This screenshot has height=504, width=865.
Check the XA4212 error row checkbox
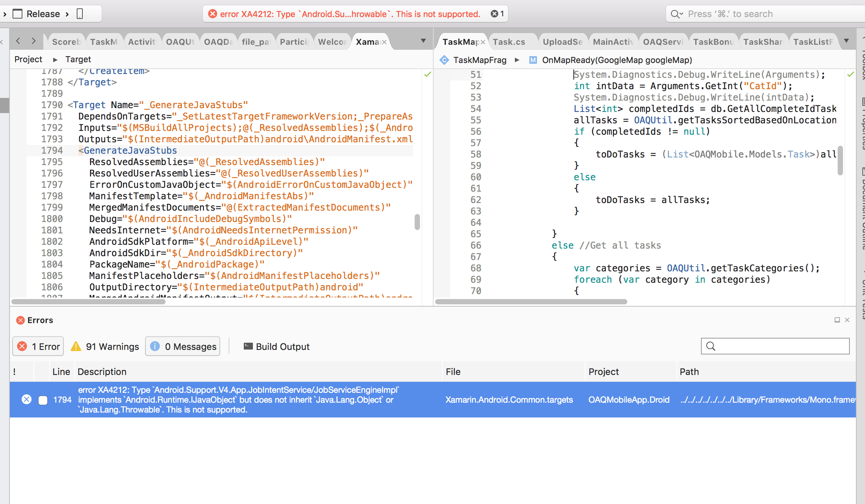click(43, 400)
